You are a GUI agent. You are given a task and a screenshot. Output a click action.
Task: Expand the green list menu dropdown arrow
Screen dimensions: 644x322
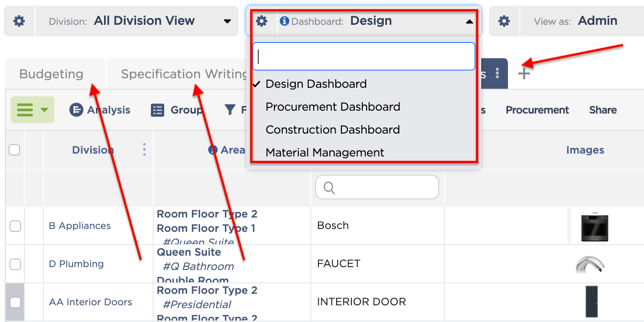(44, 110)
